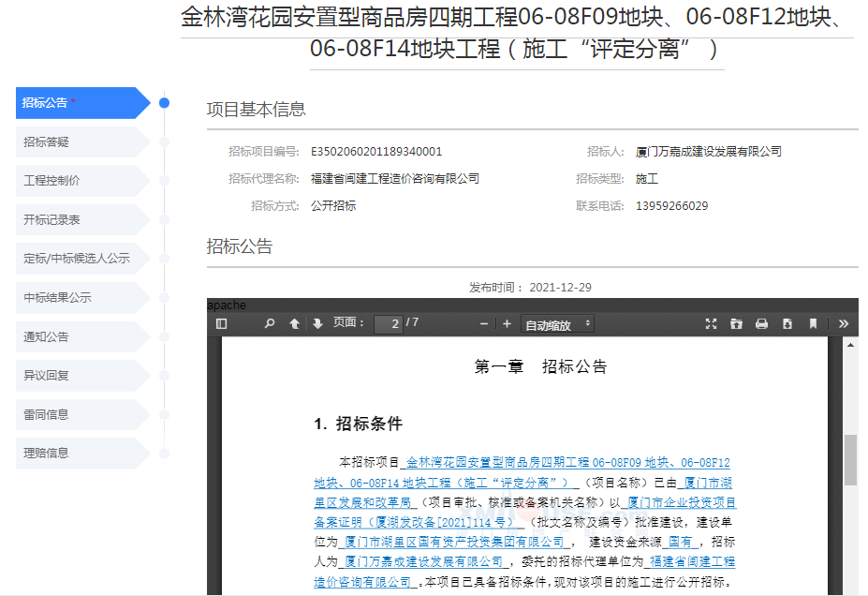This screenshot has height=596, width=868.
Task: Click the current view bookmark icon
Action: pos(813,324)
